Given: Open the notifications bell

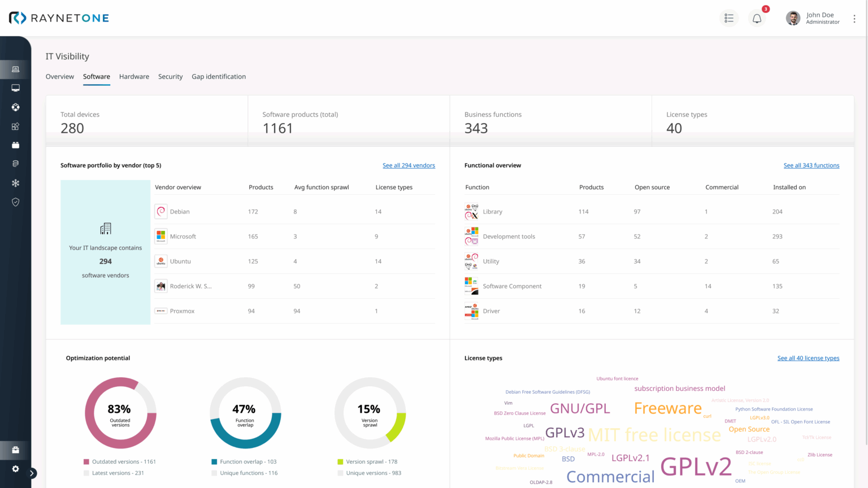Looking at the screenshot, I should pos(757,18).
